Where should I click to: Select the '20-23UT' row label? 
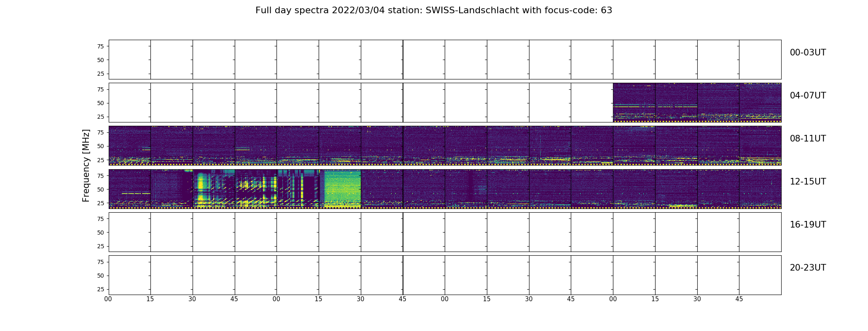[808, 268]
